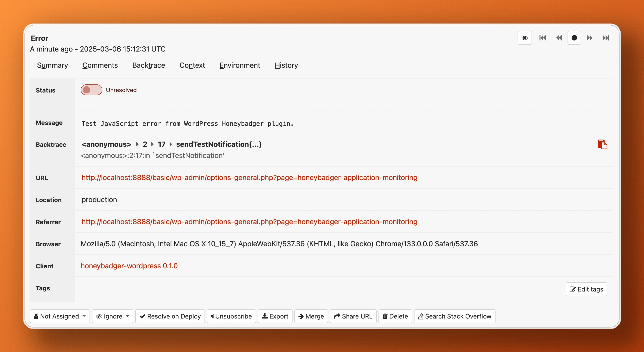Click Share URL button
Image resolution: width=644 pixels, height=352 pixels.
pyautogui.click(x=353, y=316)
